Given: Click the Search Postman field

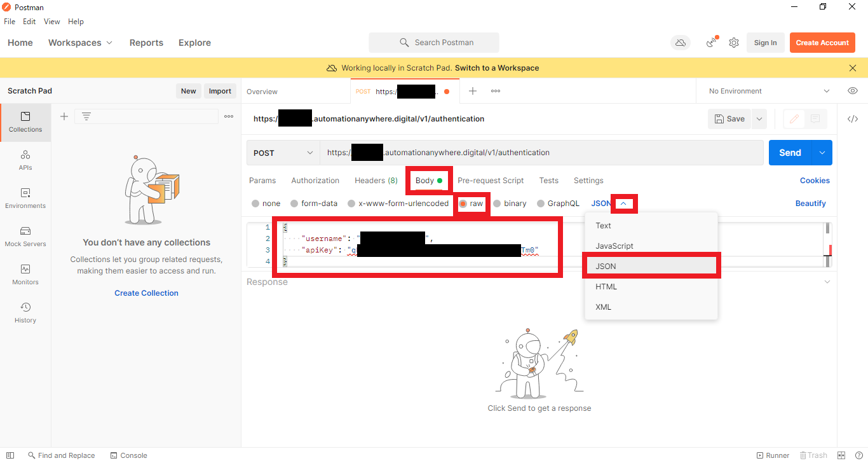Looking at the screenshot, I should pos(434,43).
